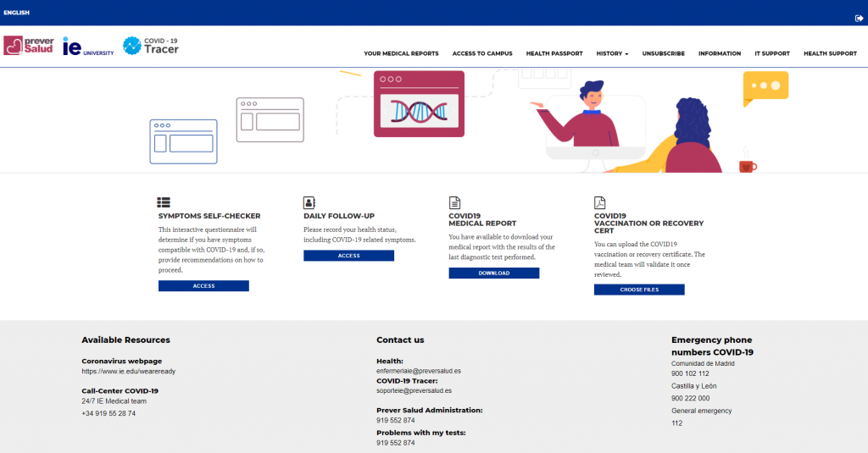The height and width of the screenshot is (453, 868).
Task: Click Access button under Symptoms Self-Checker
Action: [x=203, y=286]
